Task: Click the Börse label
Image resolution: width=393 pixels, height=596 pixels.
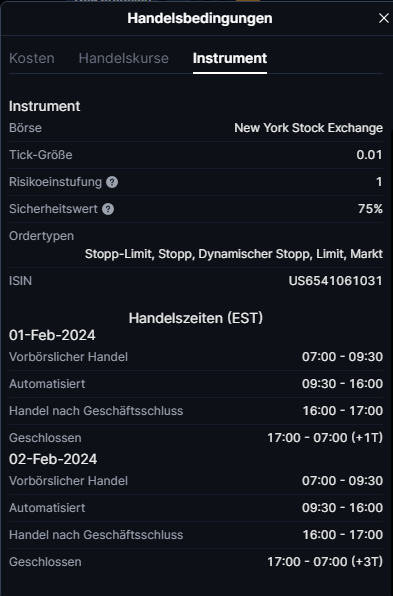Action: [x=25, y=128]
